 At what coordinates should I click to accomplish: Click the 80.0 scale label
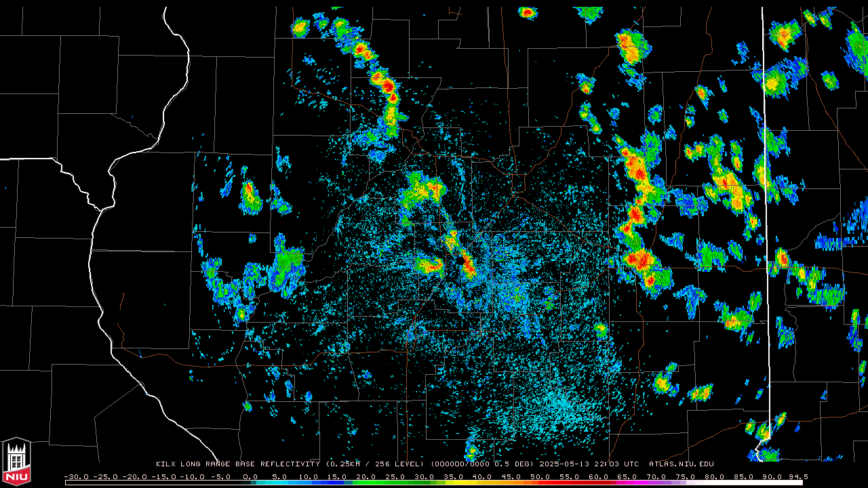pos(714,477)
